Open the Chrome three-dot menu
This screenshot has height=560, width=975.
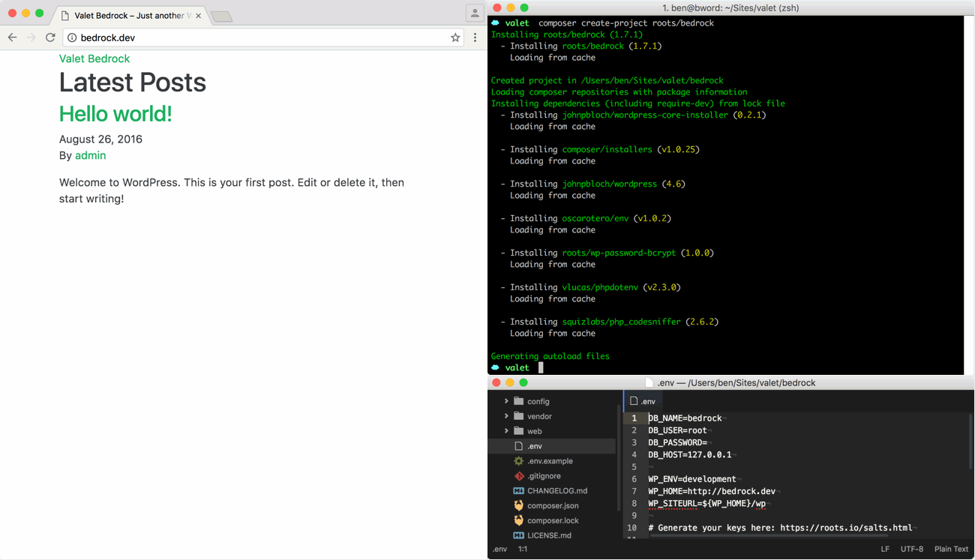(x=475, y=37)
